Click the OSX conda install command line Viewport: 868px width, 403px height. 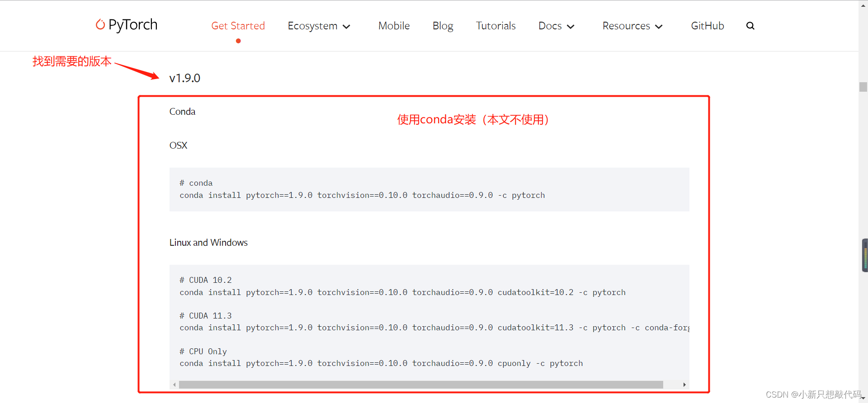coord(362,195)
